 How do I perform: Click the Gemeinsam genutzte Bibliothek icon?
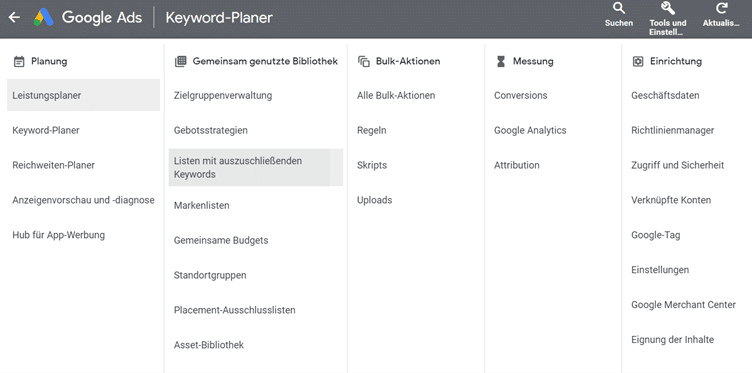(x=180, y=61)
